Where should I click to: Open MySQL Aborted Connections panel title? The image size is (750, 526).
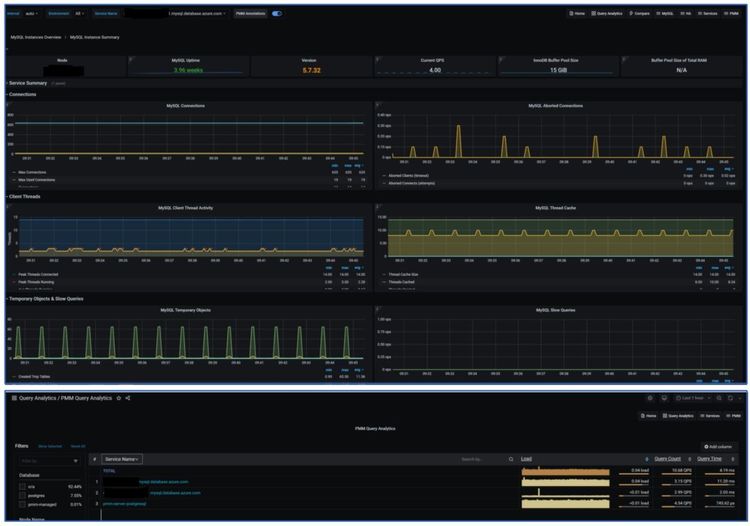(x=555, y=106)
